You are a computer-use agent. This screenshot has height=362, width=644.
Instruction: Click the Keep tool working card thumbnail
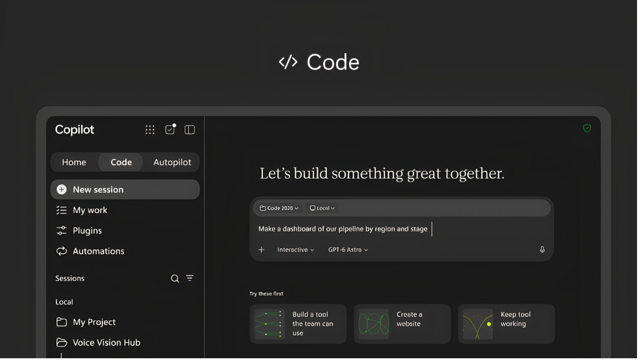tap(478, 324)
